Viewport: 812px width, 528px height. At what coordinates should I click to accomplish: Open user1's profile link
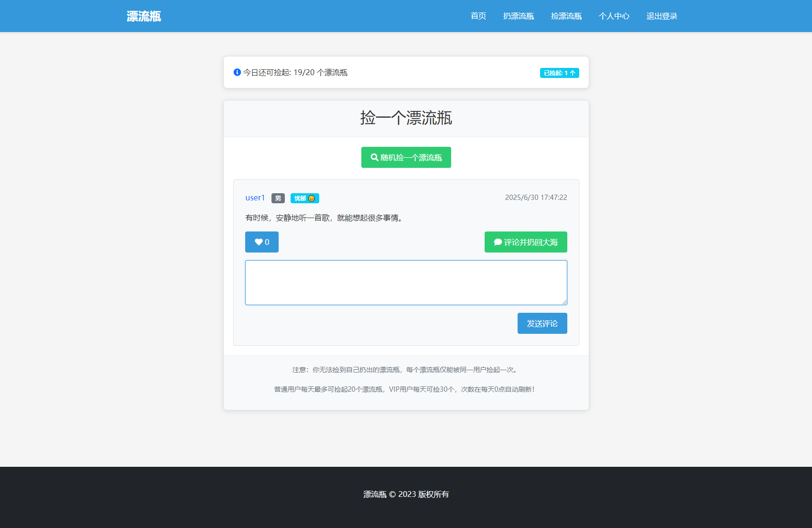254,198
